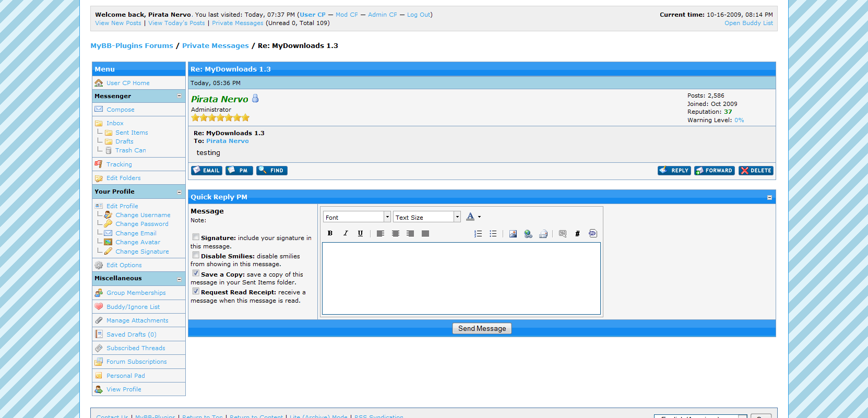Click in the message text area
Screen dimensions: 868x418
(461, 279)
